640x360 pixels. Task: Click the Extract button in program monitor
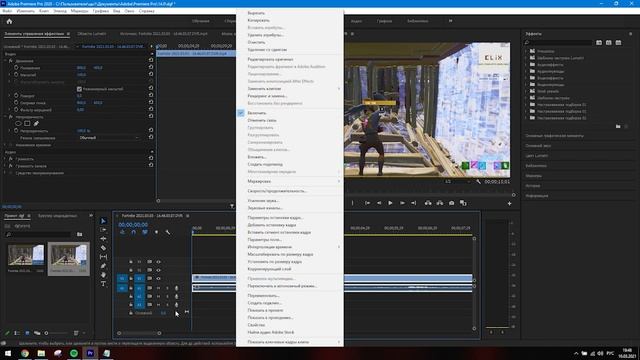coord(440,203)
